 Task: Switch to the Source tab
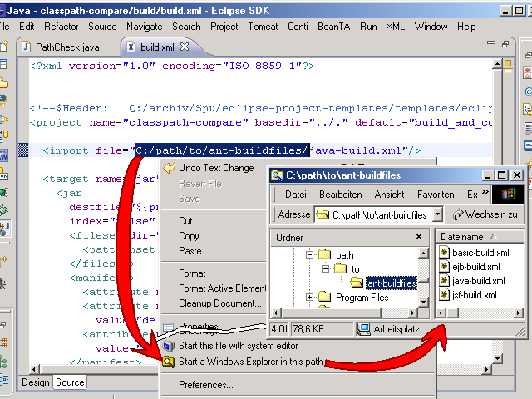(x=70, y=382)
